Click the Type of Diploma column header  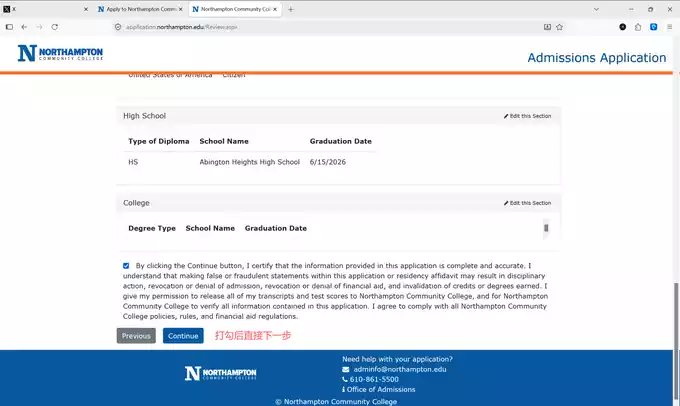point(159,141)
